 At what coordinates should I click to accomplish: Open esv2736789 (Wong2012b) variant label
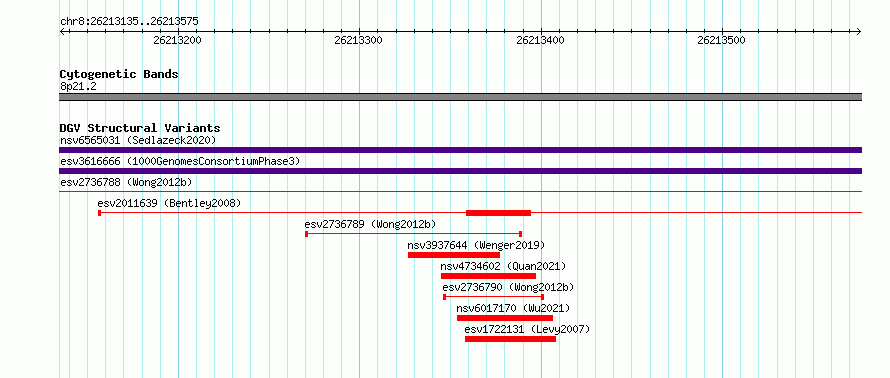[x=371, y=224]
